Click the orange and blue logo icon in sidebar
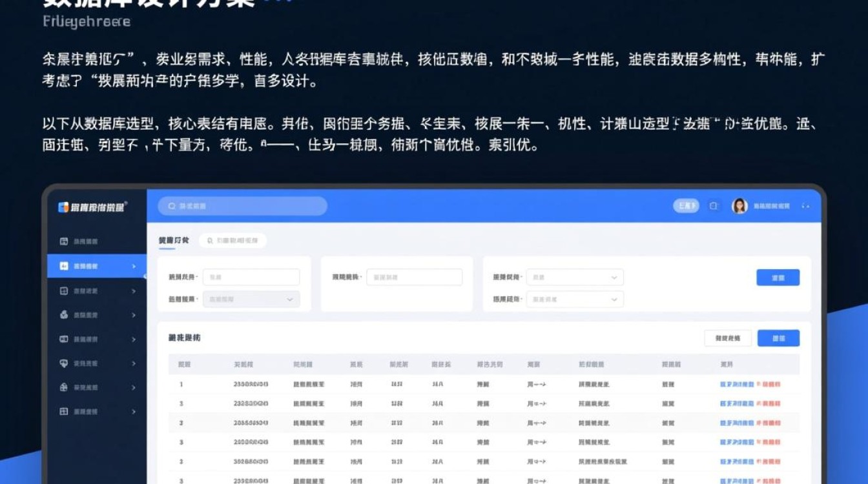 click(x=63, y=207)
